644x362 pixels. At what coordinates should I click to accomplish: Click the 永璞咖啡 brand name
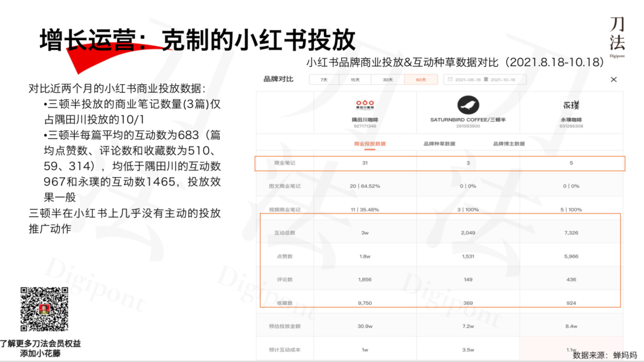coord(571,120)
